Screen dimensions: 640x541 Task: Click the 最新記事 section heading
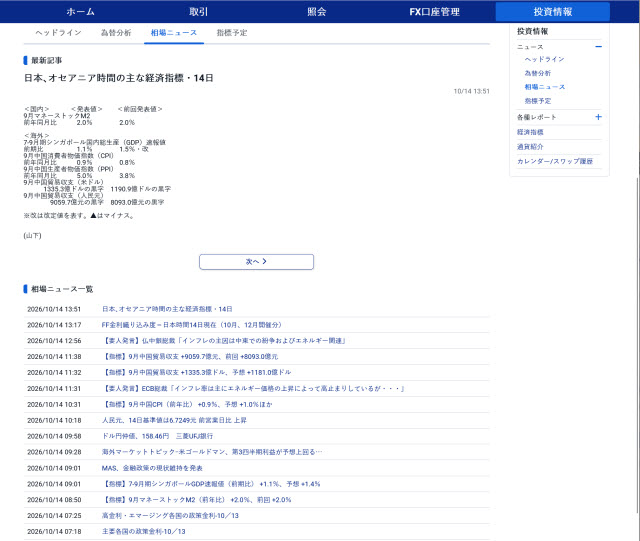[x=47, y=61]
